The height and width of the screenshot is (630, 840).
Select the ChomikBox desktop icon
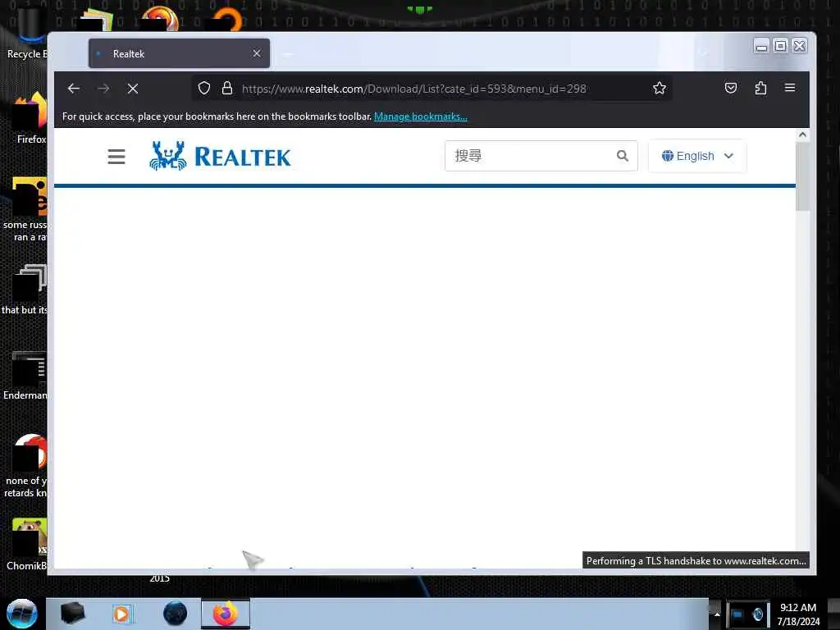coord(27,545)
